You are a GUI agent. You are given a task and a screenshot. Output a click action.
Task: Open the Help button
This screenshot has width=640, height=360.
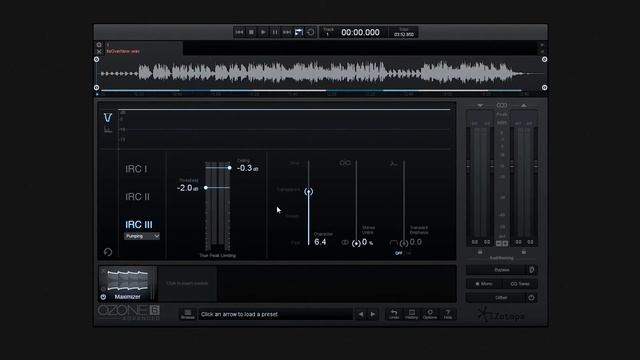[x=448, y=314]
